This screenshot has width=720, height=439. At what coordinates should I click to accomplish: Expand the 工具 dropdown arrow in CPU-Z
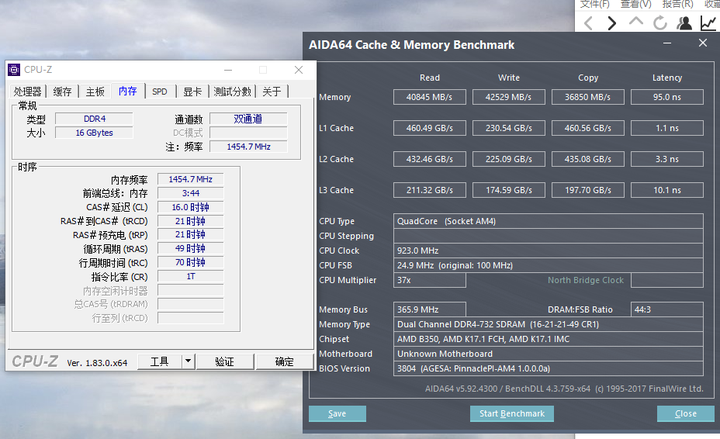point(188,362)
